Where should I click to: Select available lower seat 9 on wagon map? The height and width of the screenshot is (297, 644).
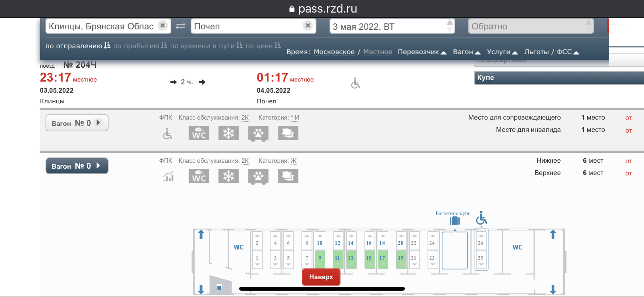(x=320, y=258)
